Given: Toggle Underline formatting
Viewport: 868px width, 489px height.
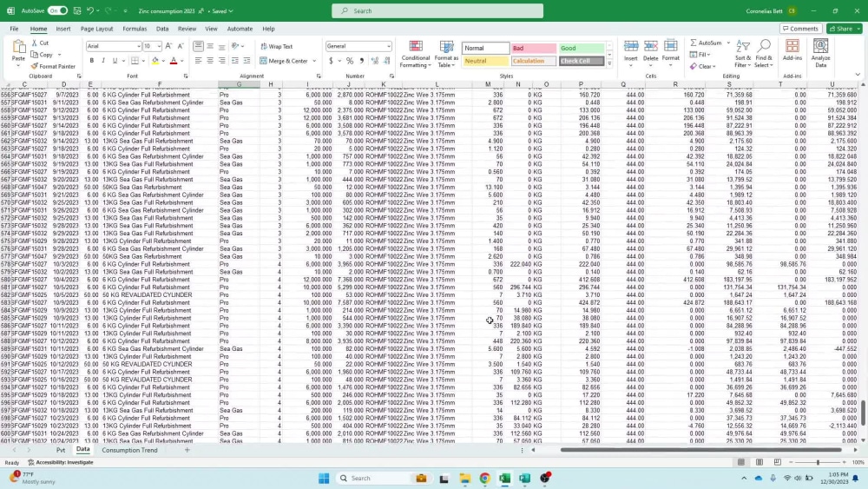Looking at the screenshot, I should tap(115, 61).
